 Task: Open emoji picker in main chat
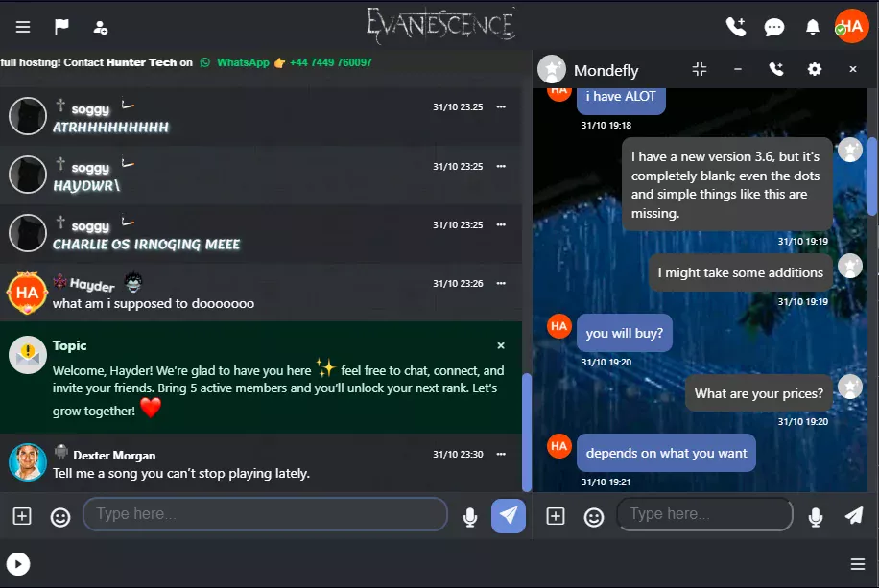[x=60, y=517]
